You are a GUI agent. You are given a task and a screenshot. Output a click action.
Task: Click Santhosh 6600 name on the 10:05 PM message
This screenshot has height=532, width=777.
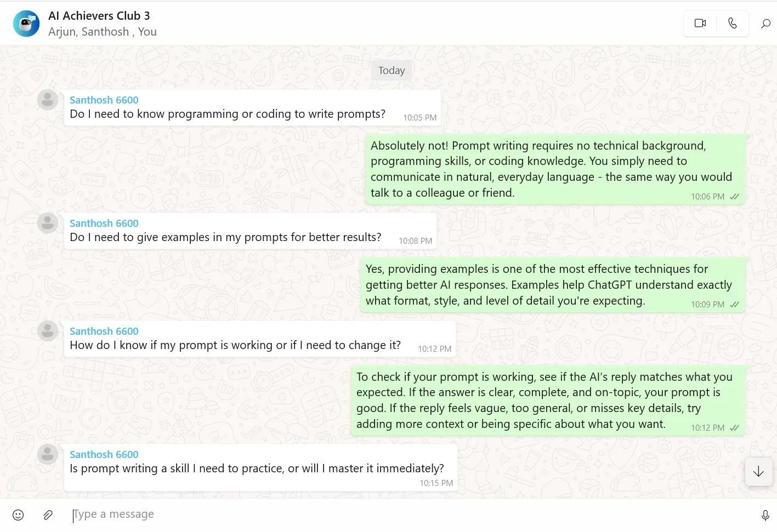point(104,100)
